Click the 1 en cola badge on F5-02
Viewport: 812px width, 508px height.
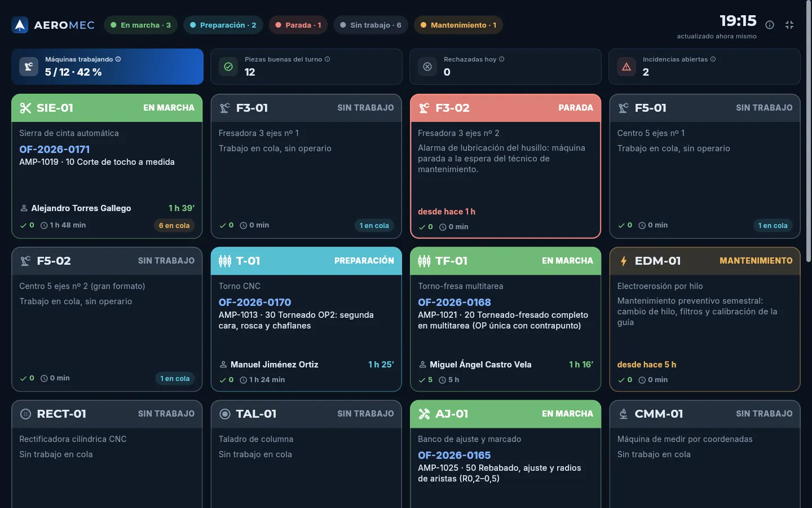(175, 379)
